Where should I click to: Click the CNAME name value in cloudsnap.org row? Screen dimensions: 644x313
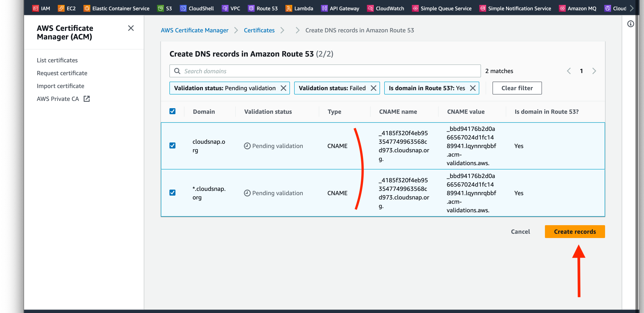pos(404,146)
